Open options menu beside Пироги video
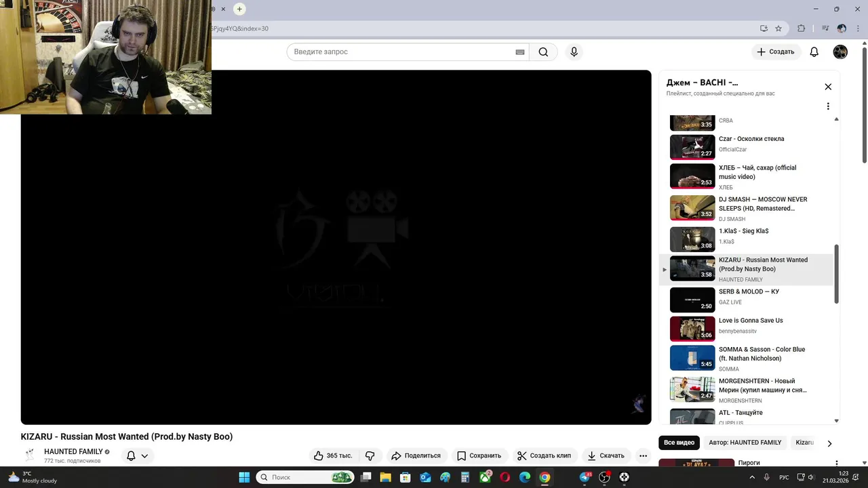 836,464
